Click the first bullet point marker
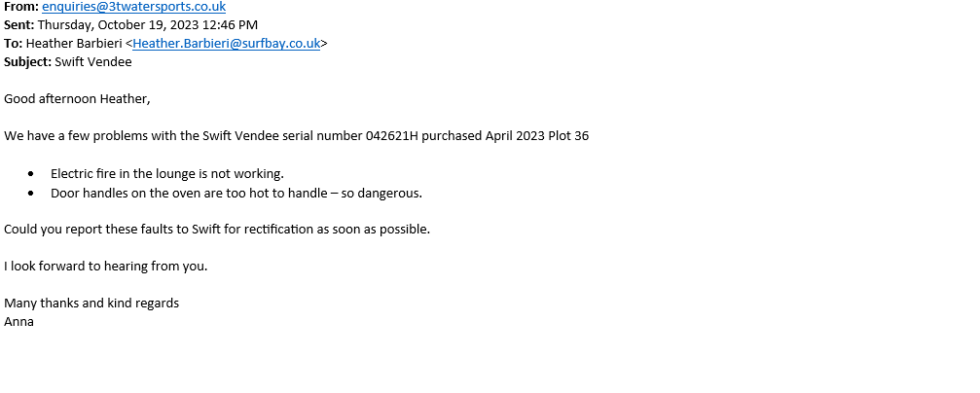This screenshot has height=393, width=980. tap(30, 174)
